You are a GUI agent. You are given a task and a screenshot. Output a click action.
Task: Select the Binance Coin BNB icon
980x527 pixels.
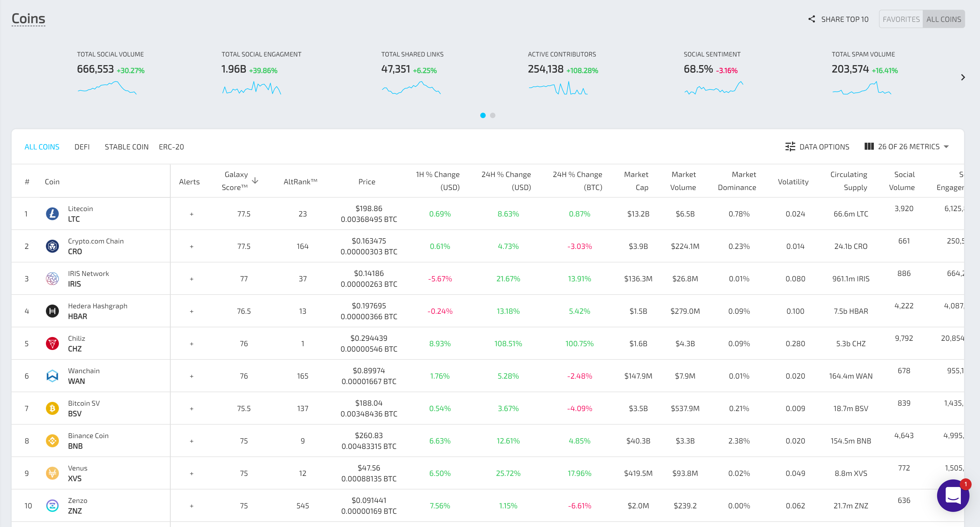tap(52, 441)
